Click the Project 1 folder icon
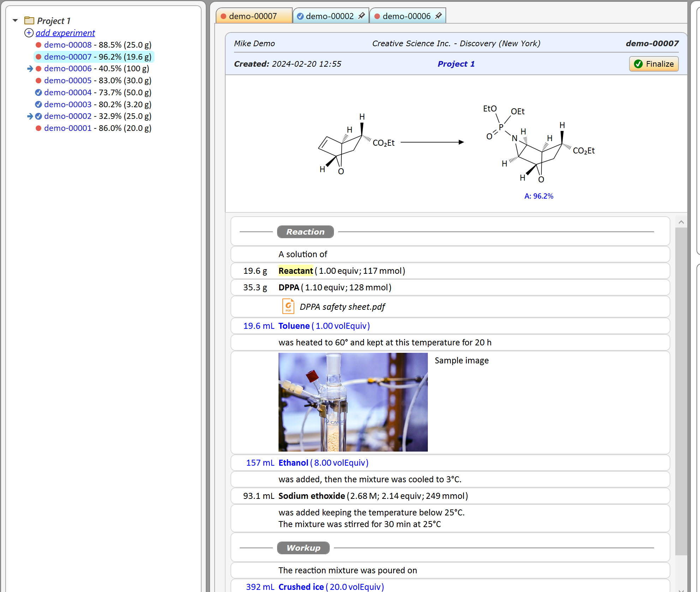The image size is (700, 592). click(x=29, y=21)
